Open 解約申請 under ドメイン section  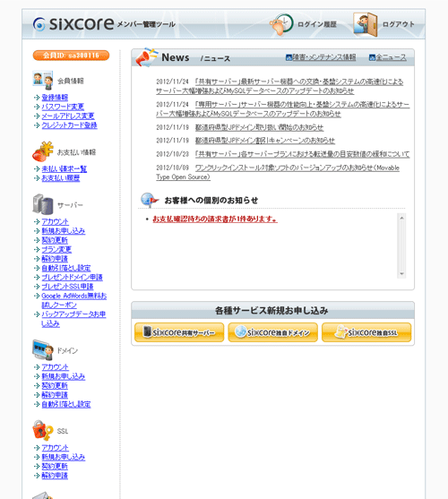[x=55, y=394]
